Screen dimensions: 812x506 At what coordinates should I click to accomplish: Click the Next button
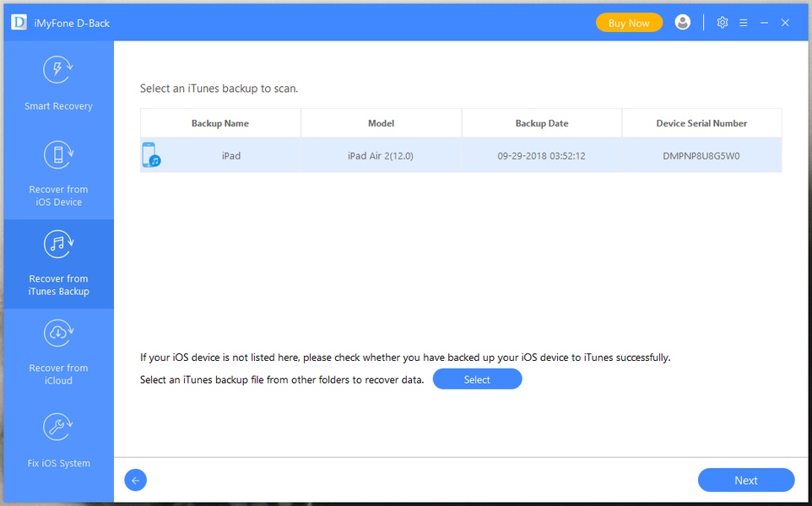pos(745,480)
